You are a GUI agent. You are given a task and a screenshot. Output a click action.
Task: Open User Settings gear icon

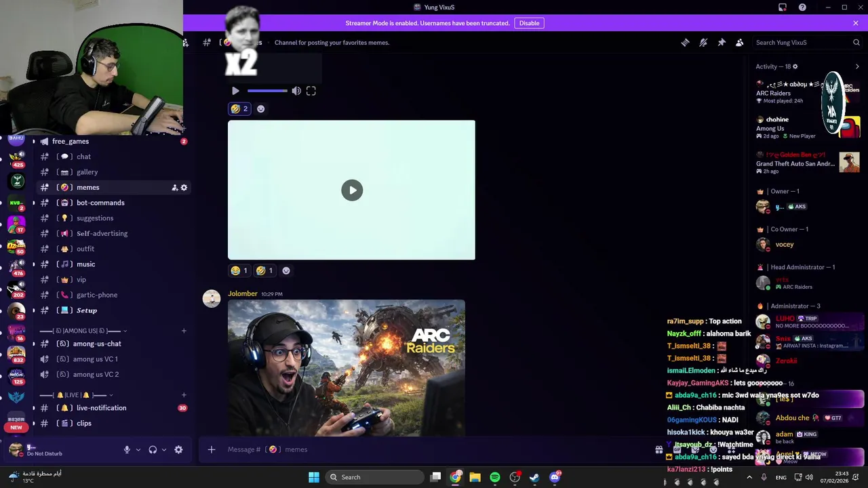(178, 449)
